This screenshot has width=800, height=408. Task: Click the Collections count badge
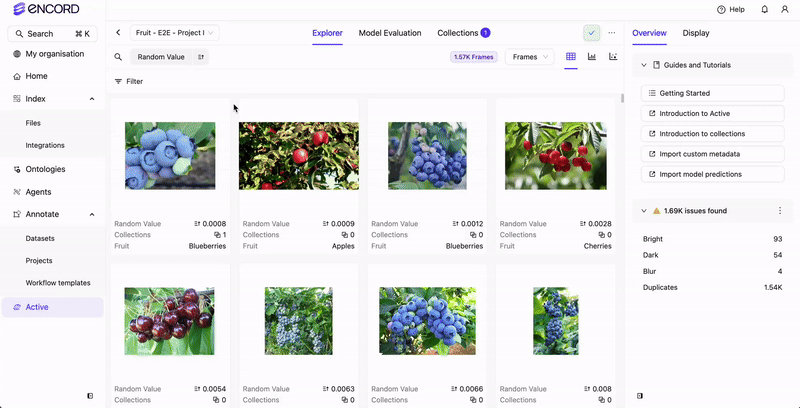[x=485, y=33]
